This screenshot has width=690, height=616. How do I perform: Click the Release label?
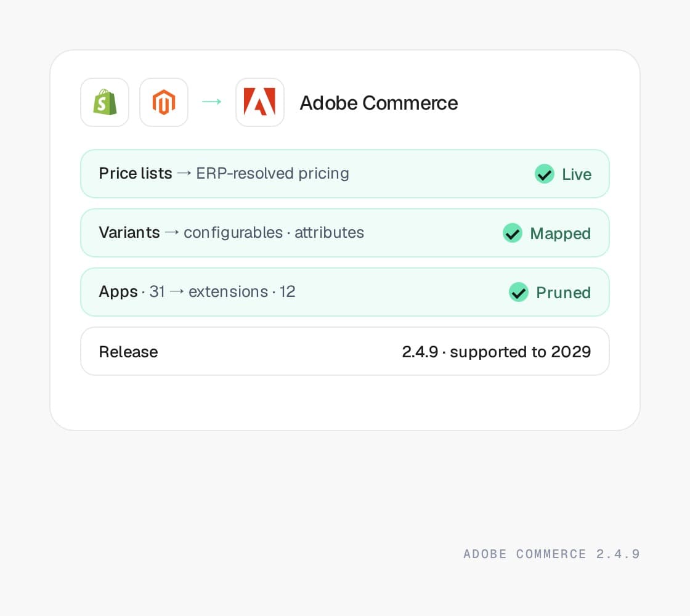(128, 352)
